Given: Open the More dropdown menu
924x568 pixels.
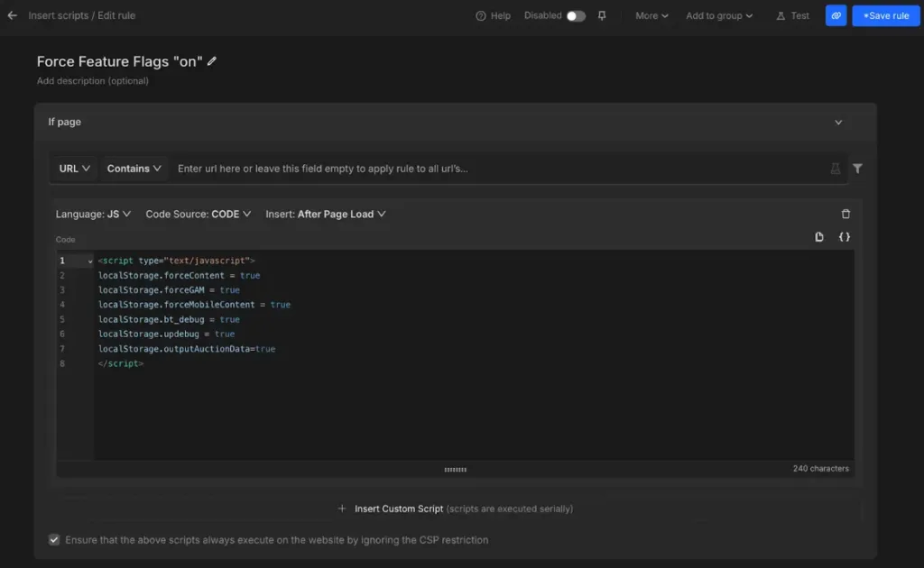Looking at the screenshot, I should tap(651, 16).
